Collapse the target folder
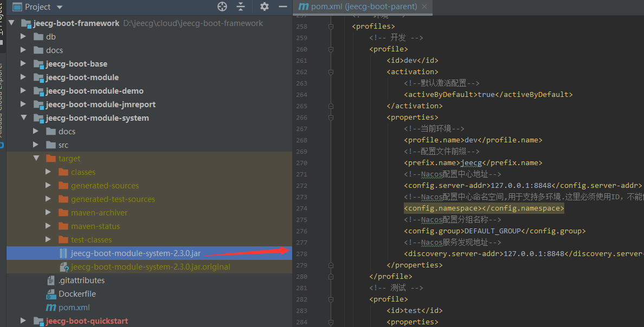The image size is (644, 327). click(36, 159)
